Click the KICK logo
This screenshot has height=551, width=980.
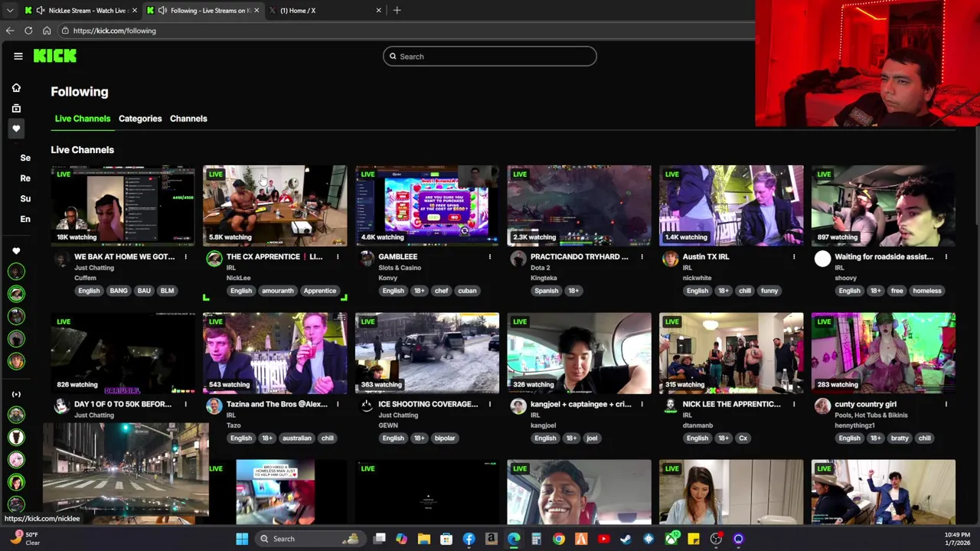click(x=54, y=56)
